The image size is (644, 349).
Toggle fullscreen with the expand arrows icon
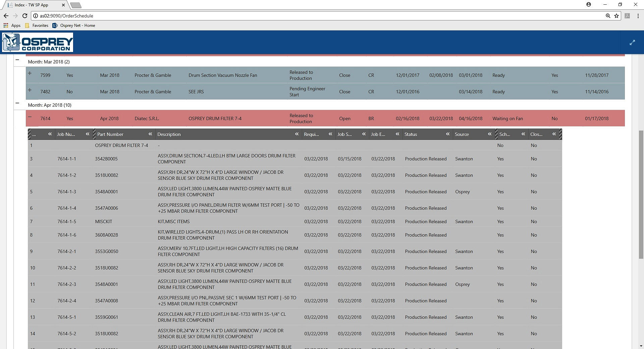tap(632, 43)
